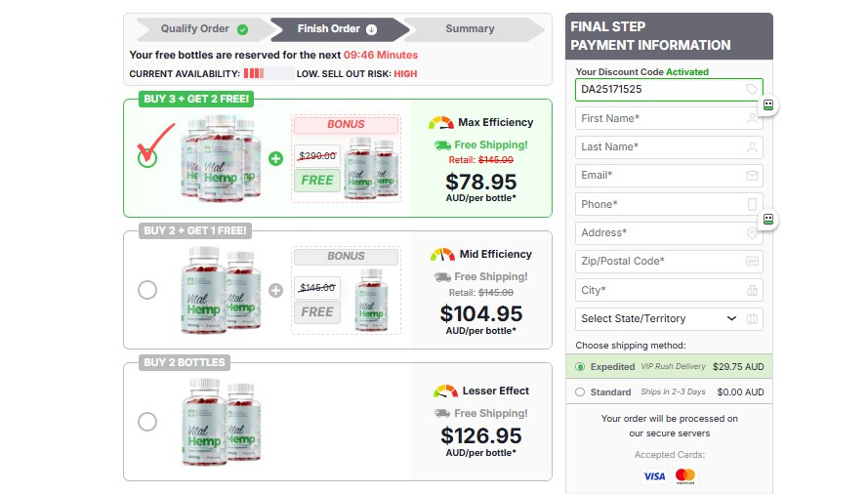The width and height of the screenshot is (868, 494).
Task: Click the location pin icon in Address field
Action: pyautogui.click(x=752, y=233)
